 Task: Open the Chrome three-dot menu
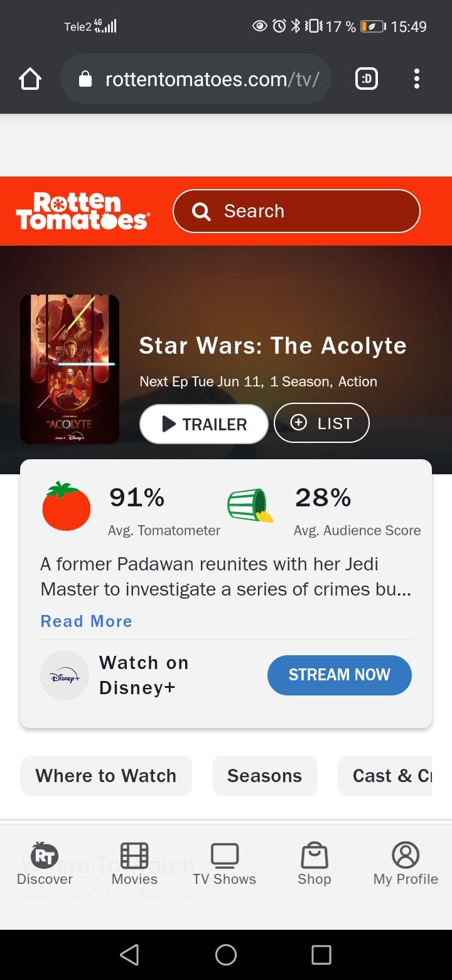[416, 79]
